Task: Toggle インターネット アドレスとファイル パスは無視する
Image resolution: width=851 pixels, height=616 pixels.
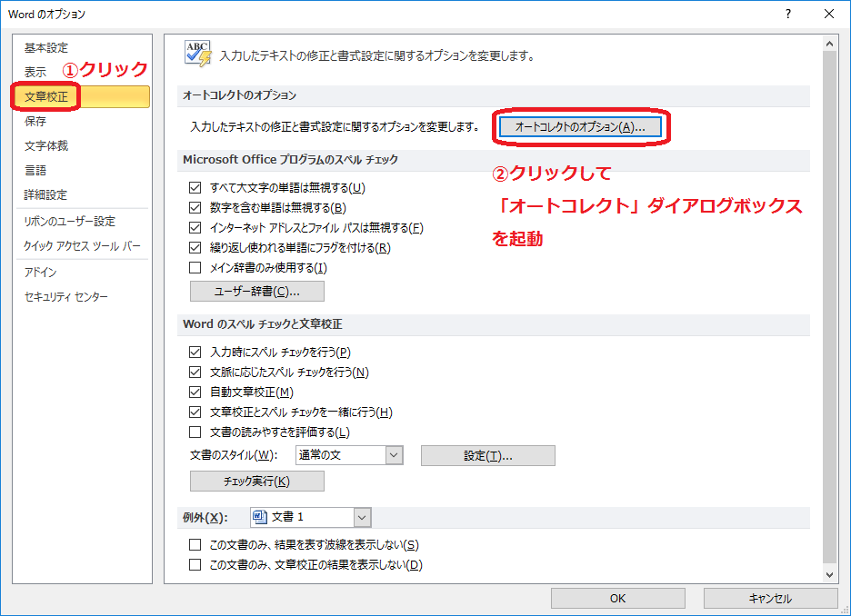Action: coord(195,227)
